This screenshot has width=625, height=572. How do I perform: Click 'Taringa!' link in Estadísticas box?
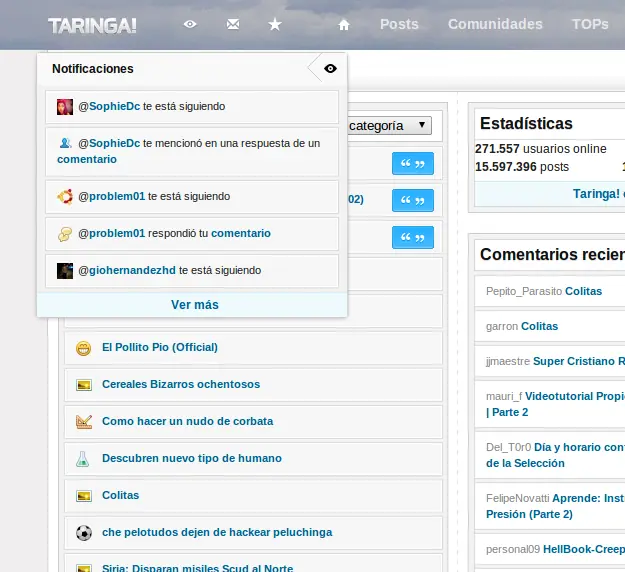596,194
